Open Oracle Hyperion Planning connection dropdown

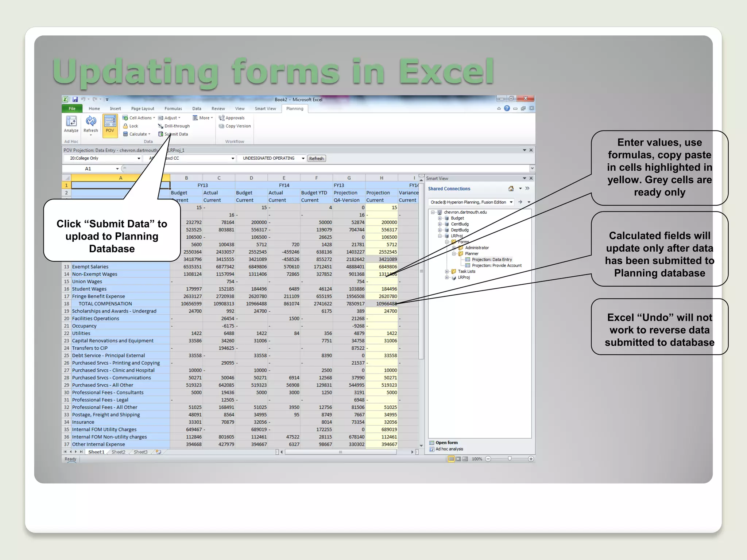pyautogui.click(x=511, y=202)
